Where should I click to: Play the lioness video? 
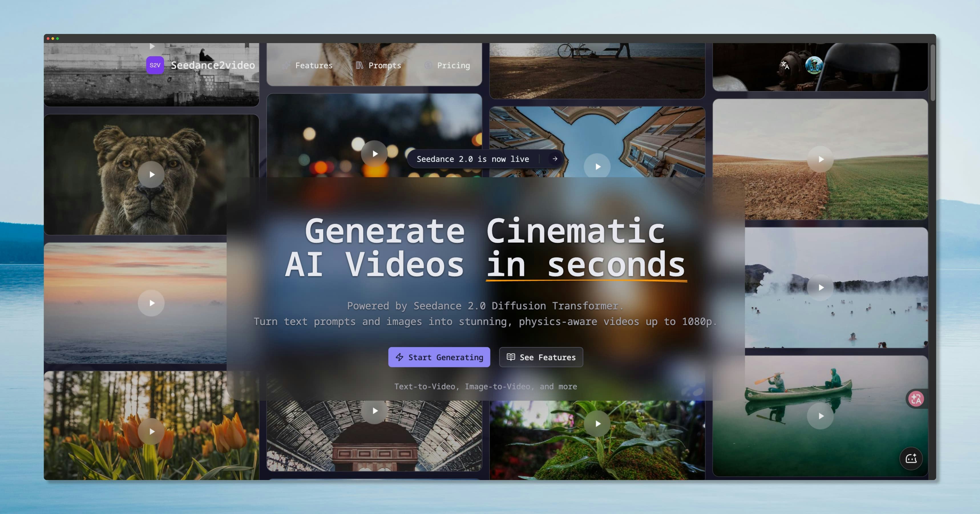(x=151, y=174)
